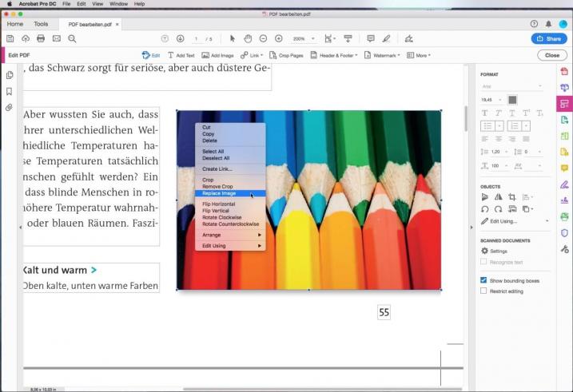The image size is (573, 392).
Task: Click the crop image icon under Objects
Action: pyautogui.click(x=512, y=196)
